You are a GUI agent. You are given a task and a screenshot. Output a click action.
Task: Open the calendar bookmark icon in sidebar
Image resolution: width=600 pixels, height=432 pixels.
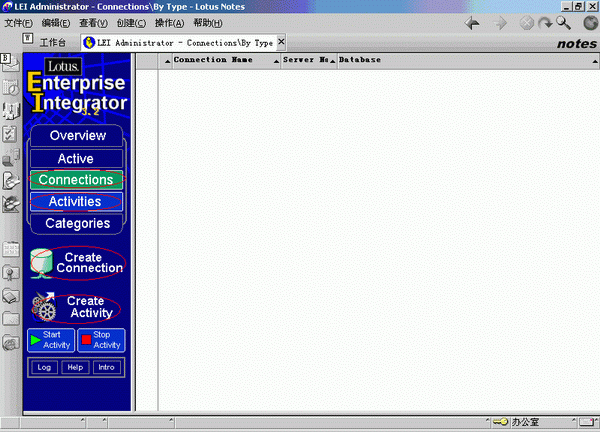point(10,88)
